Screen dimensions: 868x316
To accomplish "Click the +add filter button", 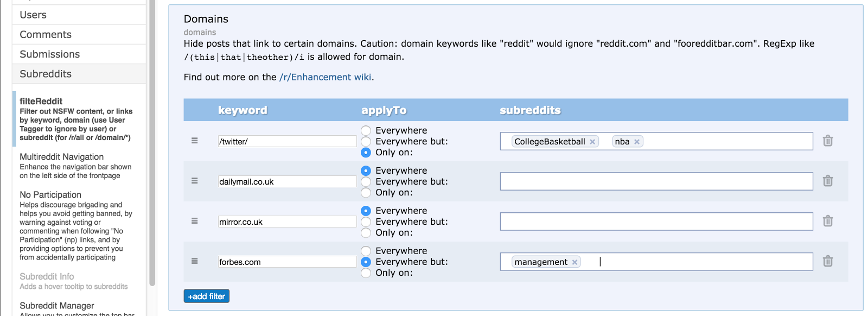I will click(206, 296).
